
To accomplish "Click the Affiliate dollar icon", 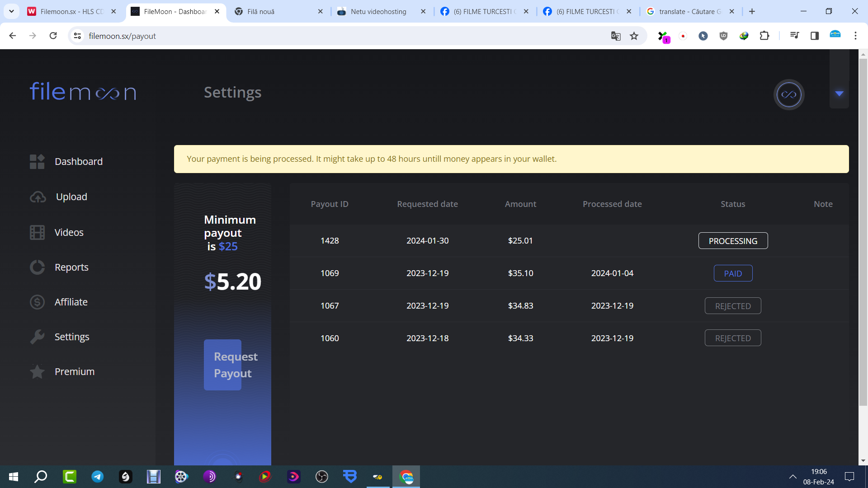I will 37,302.
